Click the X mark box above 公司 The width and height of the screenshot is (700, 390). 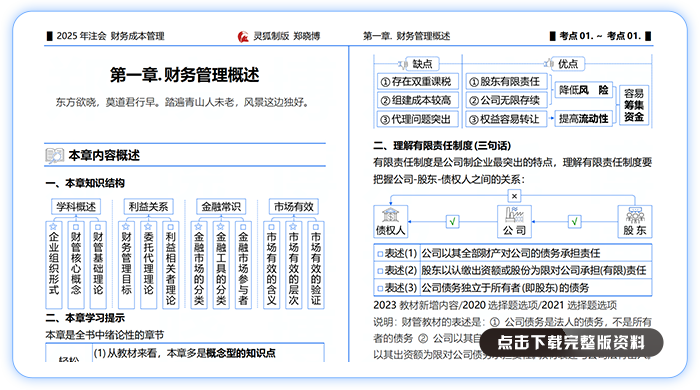514,196
